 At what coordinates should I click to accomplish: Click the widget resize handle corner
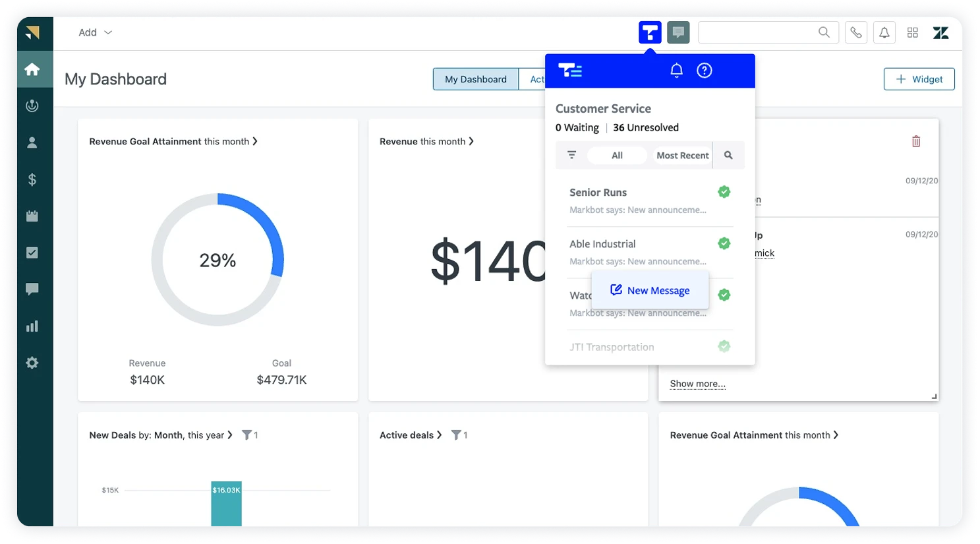(x=934, y=396)
